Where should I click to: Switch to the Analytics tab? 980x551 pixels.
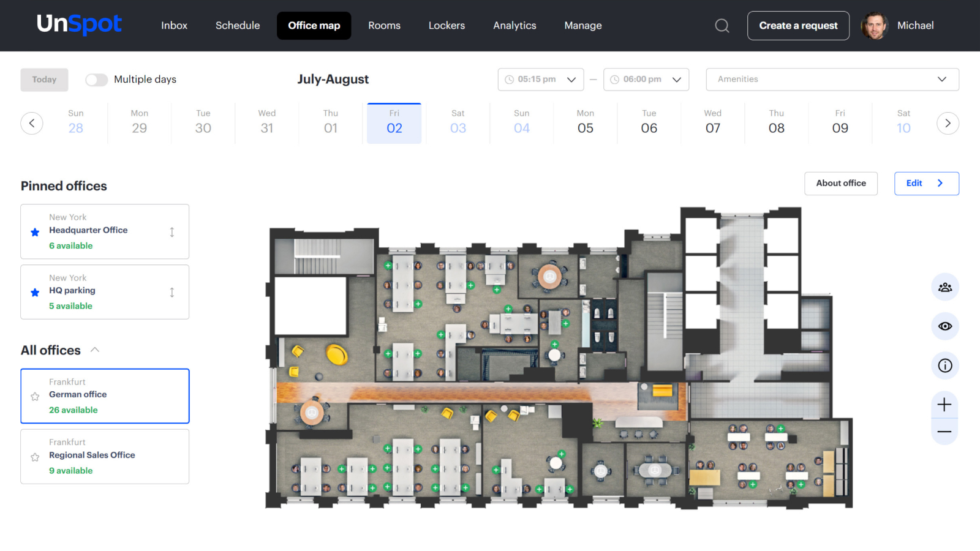point(514,26)
